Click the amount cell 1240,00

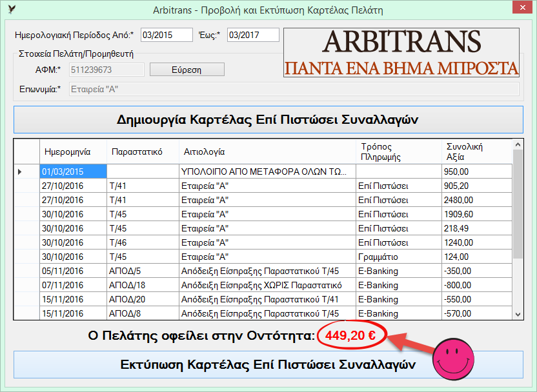477,243
